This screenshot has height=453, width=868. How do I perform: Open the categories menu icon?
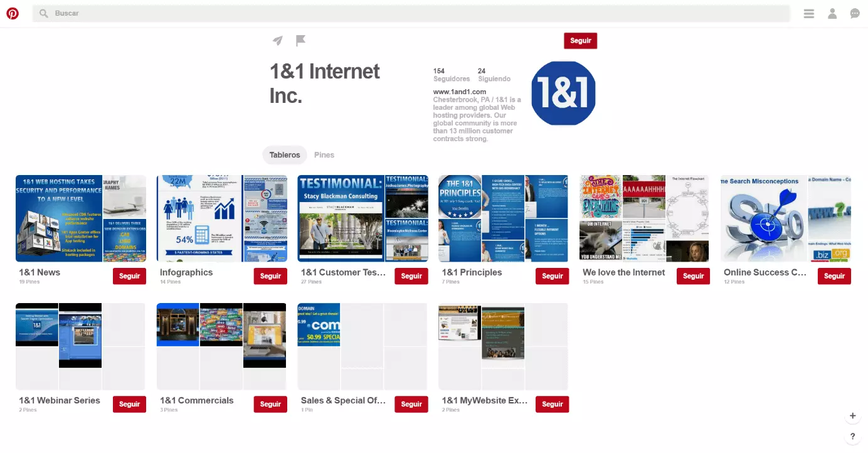pos(809,13)
